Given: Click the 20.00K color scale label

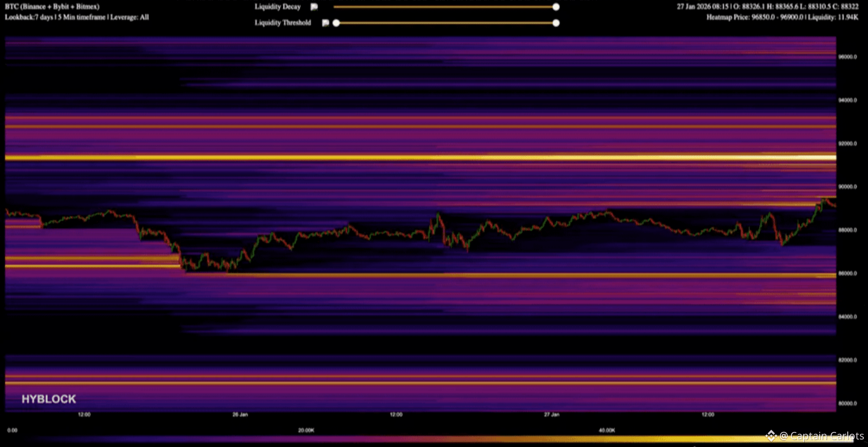Looking at the screenshot, I should pyautogui.click(x=306, y=430).
